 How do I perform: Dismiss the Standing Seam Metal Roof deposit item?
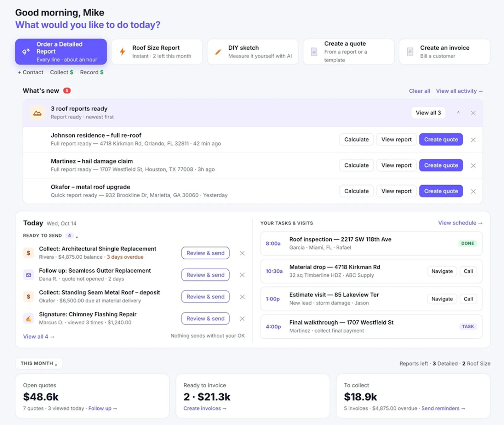(x=242, y=297)
